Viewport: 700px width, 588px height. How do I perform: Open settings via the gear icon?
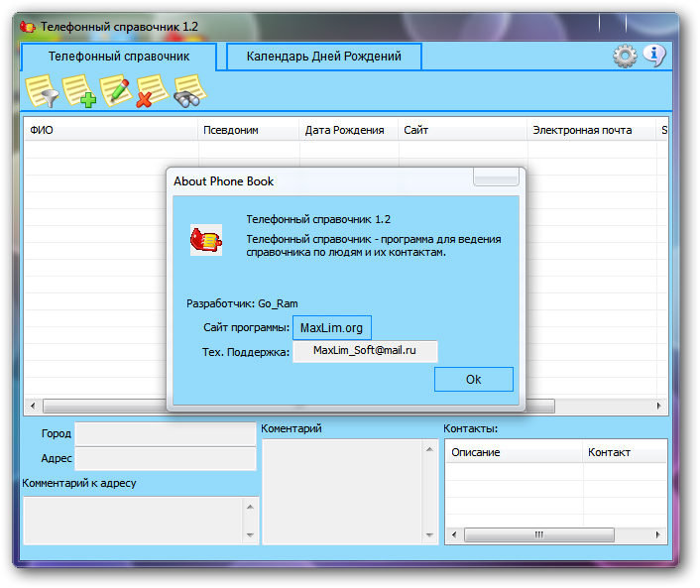click(x=625, y=57)
